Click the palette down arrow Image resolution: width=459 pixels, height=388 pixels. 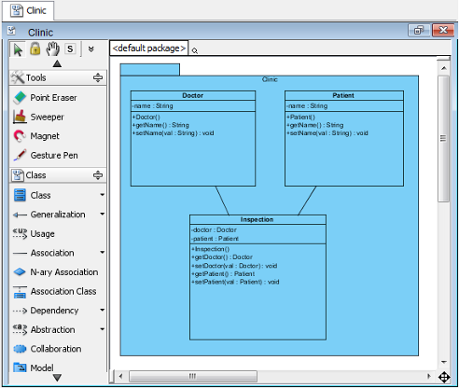click(57, 378)
